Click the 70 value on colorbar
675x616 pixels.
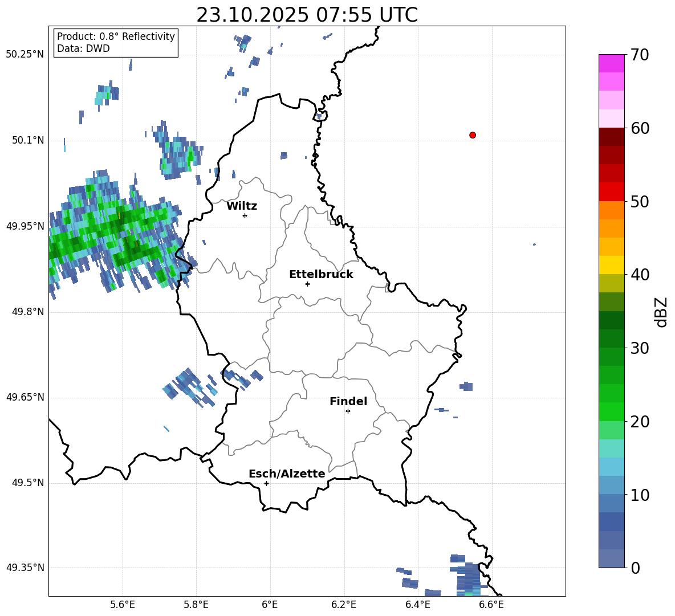(639, 55)
